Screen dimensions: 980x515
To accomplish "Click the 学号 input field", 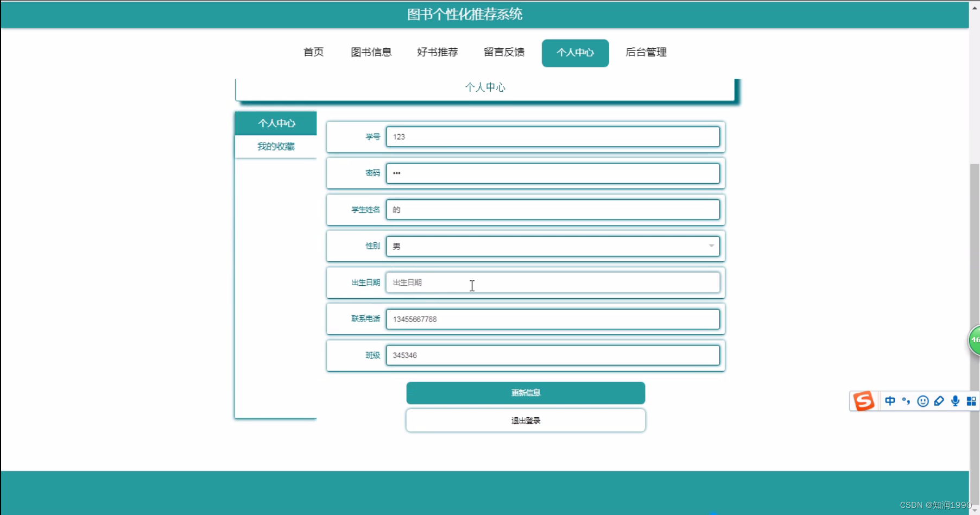I will pos(553,137).
